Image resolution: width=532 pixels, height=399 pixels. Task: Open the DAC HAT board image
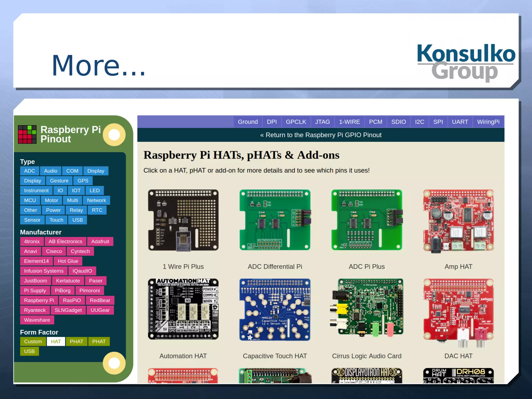click(458, 313)
